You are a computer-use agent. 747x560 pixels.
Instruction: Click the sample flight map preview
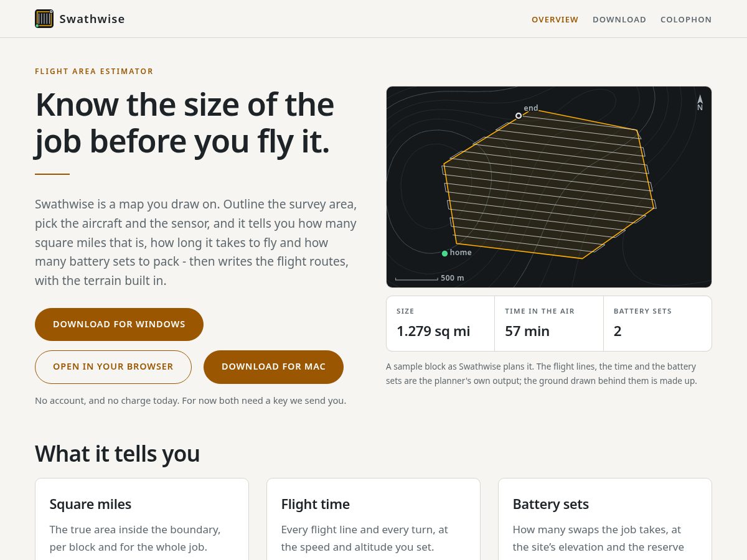[548, 187]
